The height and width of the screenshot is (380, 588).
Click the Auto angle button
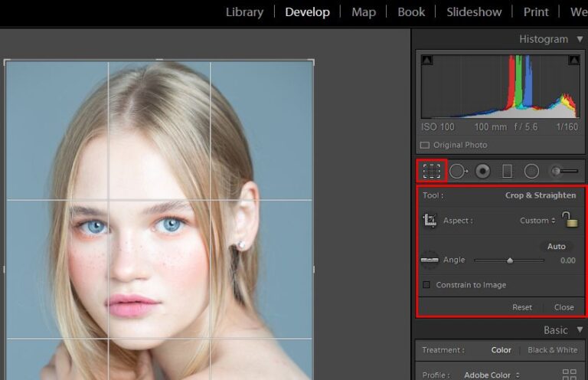pos(557,247)
